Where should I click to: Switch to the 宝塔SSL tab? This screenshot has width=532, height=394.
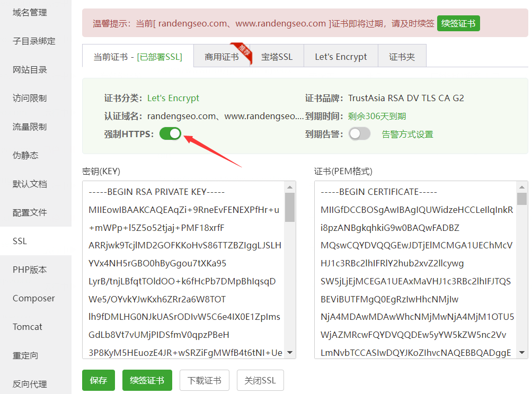(x=277, y=57)
